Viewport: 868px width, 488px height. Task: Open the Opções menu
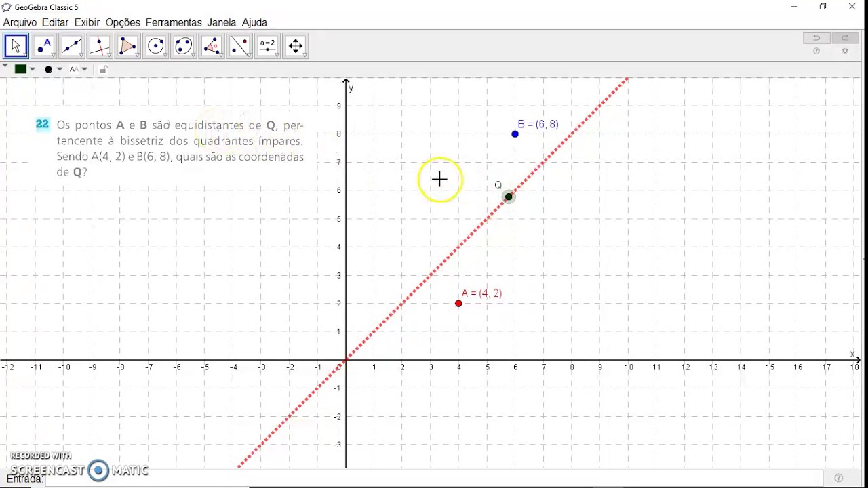123,22
